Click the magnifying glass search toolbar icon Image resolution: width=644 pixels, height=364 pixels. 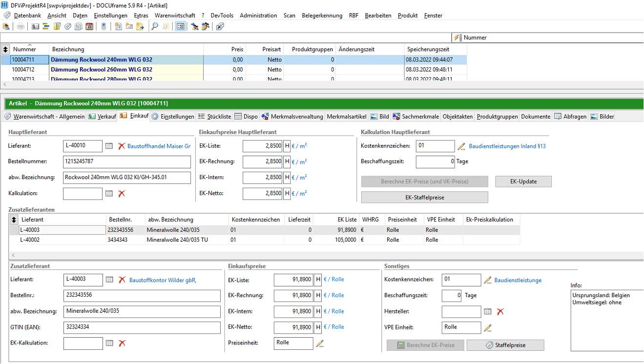pyautogui.click(x=155, y=26)
